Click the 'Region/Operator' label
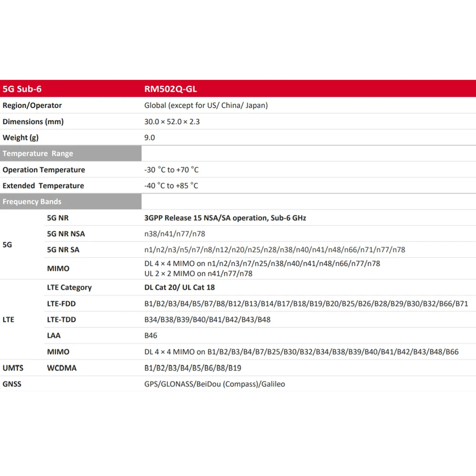The width and height of the screenshot is (476, 476). [32, 105]
